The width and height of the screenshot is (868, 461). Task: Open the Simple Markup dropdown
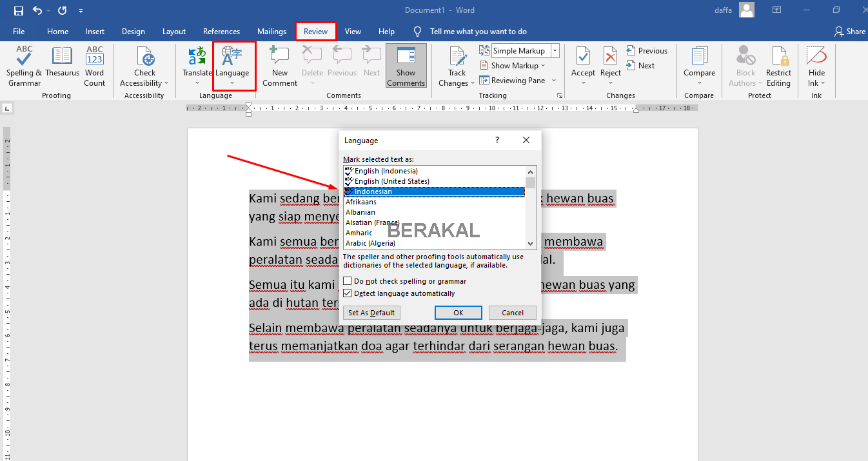(x=553, y=50)
